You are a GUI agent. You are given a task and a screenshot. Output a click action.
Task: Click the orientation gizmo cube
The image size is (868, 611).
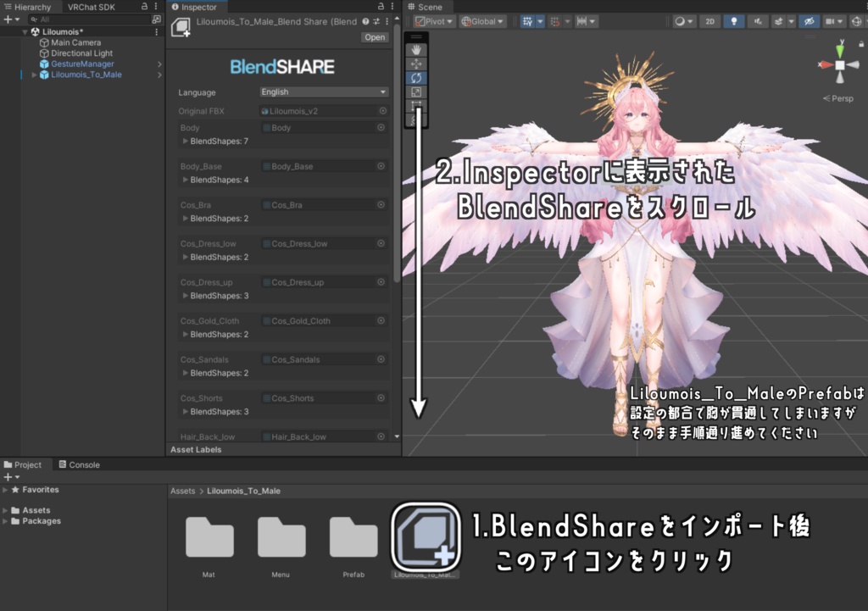pos(840,64)
